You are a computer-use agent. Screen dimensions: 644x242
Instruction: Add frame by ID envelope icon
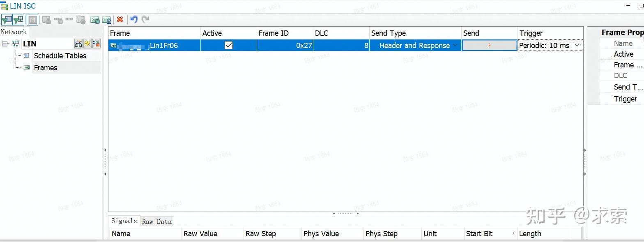[x=107, y=19]
